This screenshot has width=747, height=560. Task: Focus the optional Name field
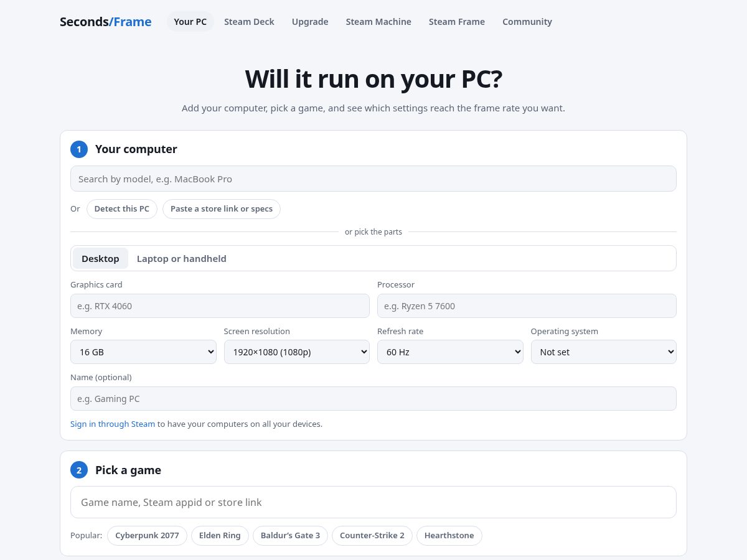[374, 399]
